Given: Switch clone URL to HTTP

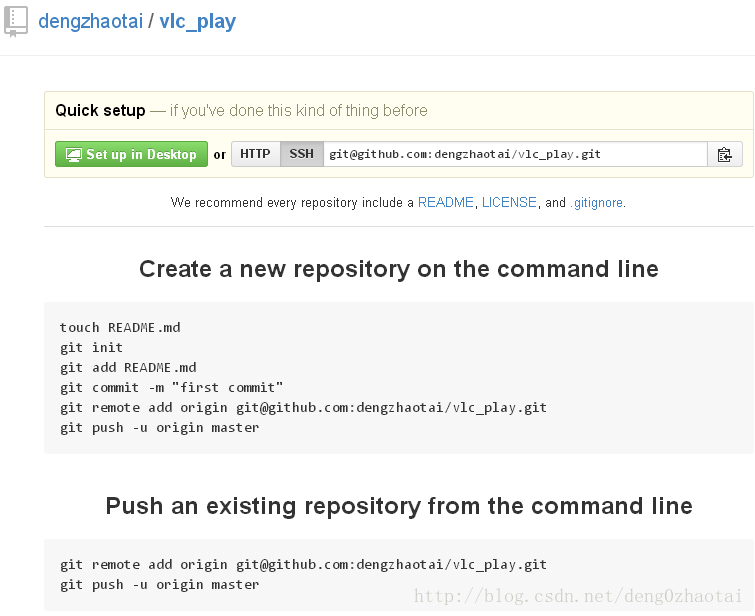Looking at the screenshot, I should click(x=255, y=154).
